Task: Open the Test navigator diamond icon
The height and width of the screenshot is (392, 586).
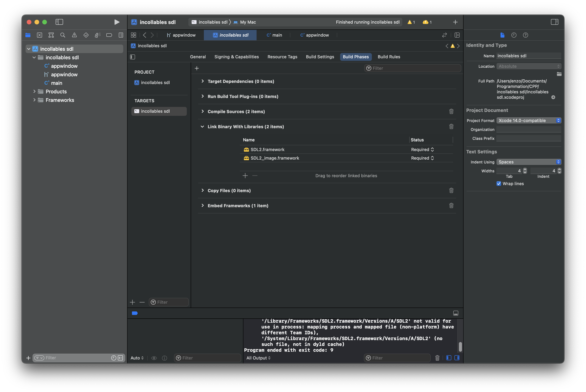Action: pyautogui.click(x=86, y=35)
